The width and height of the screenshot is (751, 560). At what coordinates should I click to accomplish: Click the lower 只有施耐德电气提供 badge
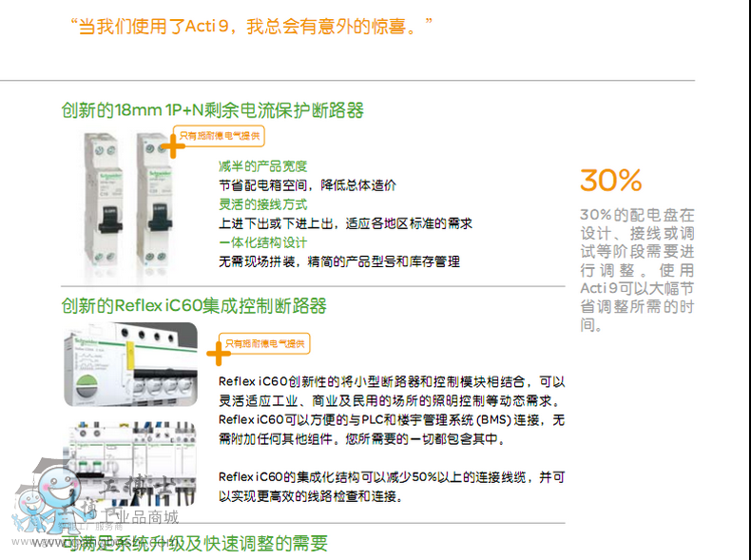click(x=264, y=343)
